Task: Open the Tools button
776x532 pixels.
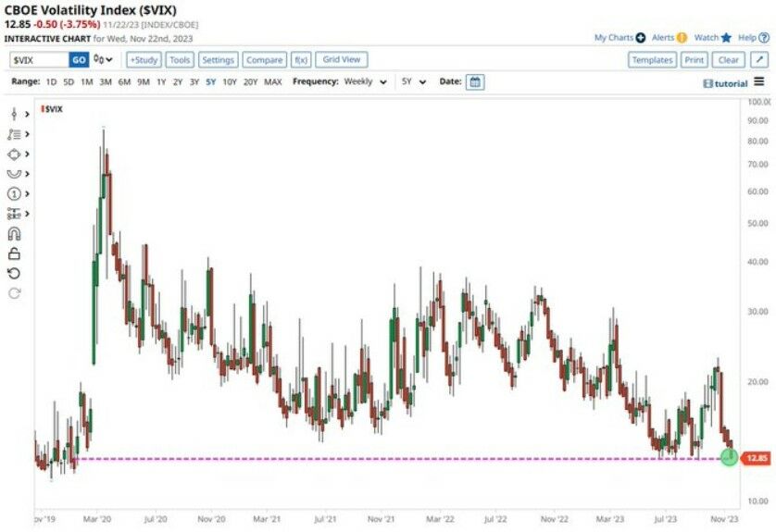Action: [x=180, y=60]
